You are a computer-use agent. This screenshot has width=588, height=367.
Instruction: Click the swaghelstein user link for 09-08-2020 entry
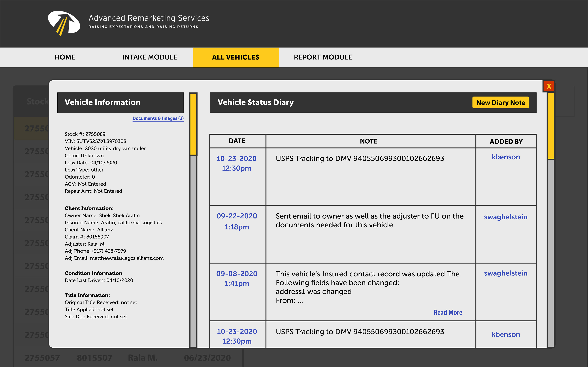[506, 273]
